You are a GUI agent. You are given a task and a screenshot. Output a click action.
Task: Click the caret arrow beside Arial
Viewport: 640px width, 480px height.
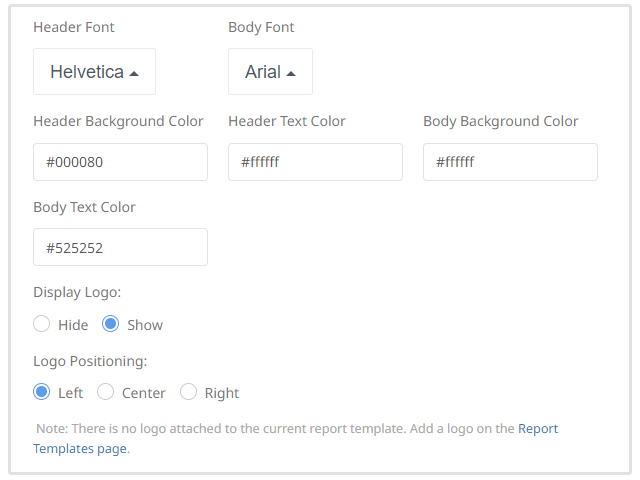291,73
